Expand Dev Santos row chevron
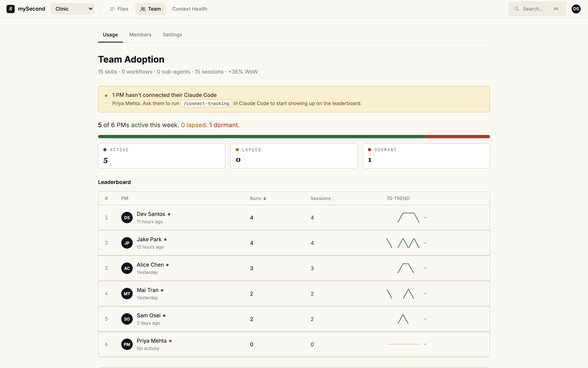Viewport: 588px width, 368px height. (x=425, y=218)
